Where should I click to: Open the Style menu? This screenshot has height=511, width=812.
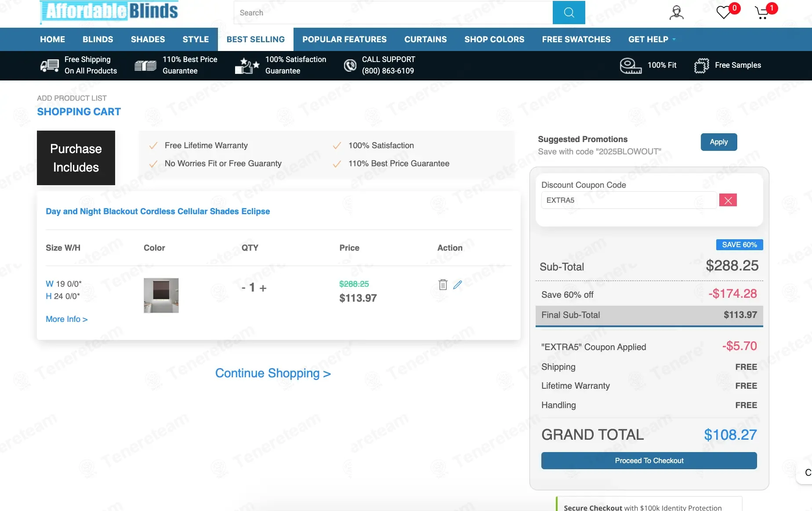[x=196, y=39]
